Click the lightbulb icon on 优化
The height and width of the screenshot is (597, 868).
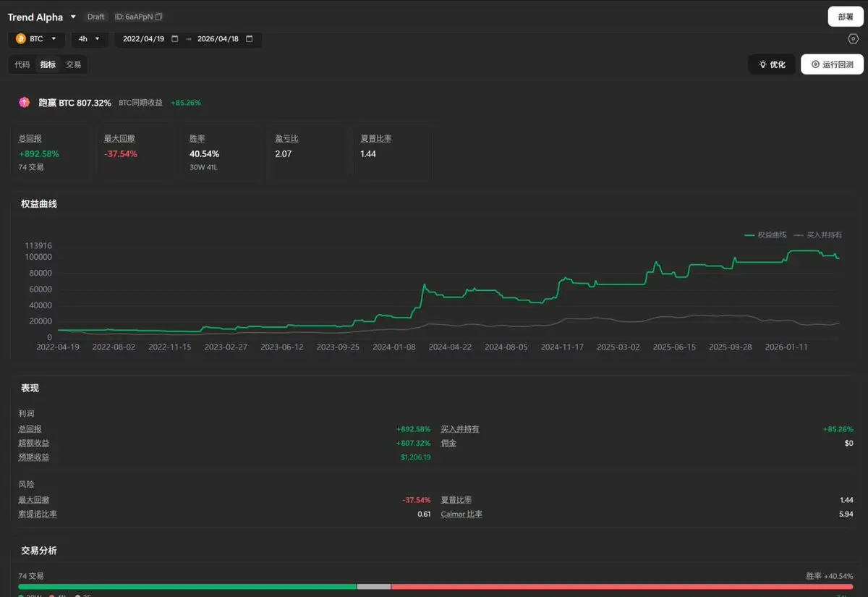762,64
